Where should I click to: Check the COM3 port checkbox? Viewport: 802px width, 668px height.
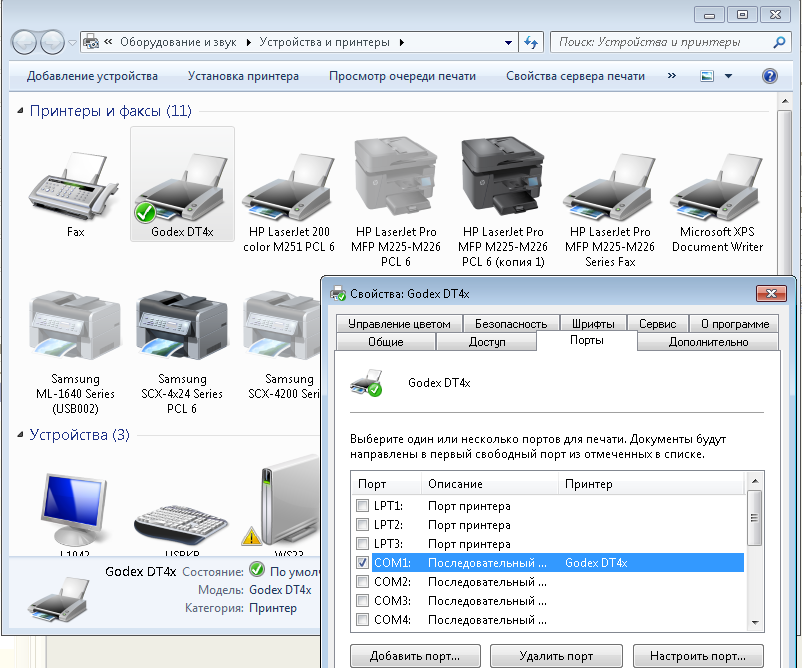point(362,600)
